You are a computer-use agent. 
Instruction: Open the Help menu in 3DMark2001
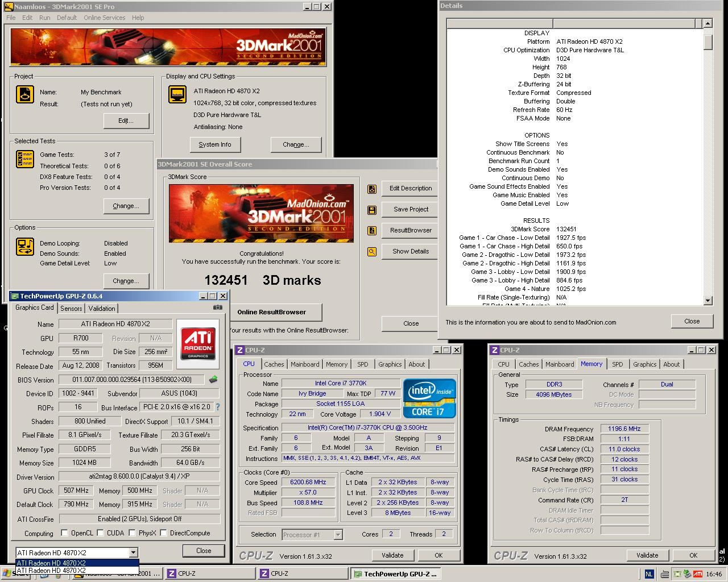click(138, 18)
